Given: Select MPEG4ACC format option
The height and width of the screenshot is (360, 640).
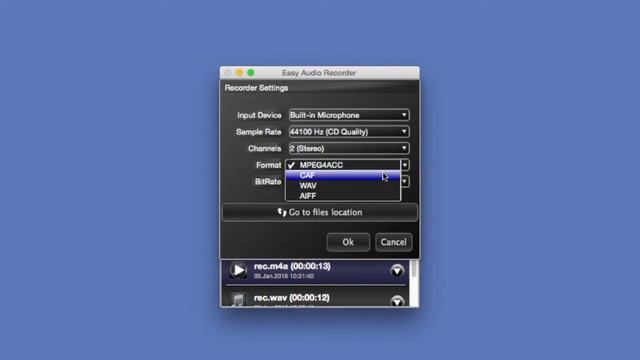Looking at the screenshot, I should 343,165.
